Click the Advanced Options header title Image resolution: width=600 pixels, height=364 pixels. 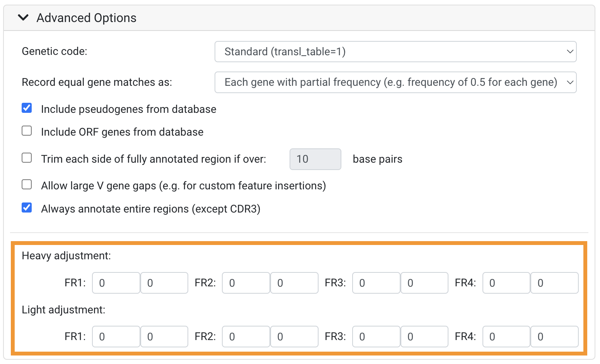tap(86, 18)
